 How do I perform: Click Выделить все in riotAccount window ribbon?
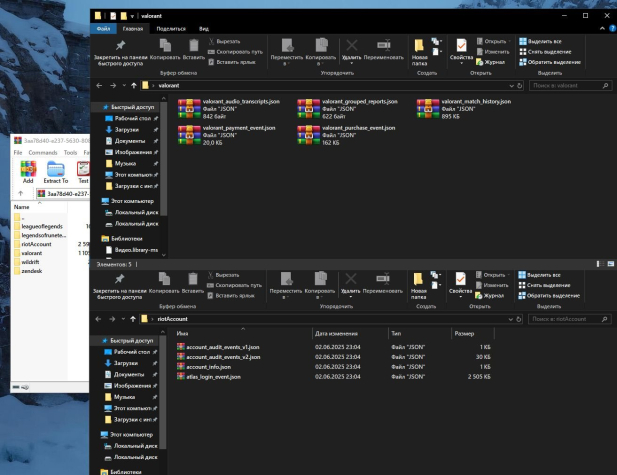click(x=539, y=275)
